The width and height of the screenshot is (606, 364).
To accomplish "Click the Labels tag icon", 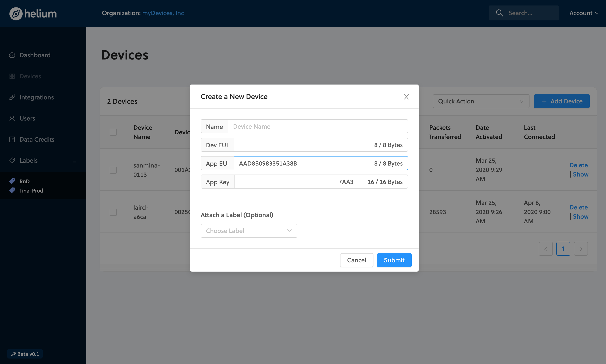I will (x=12, y=160).
